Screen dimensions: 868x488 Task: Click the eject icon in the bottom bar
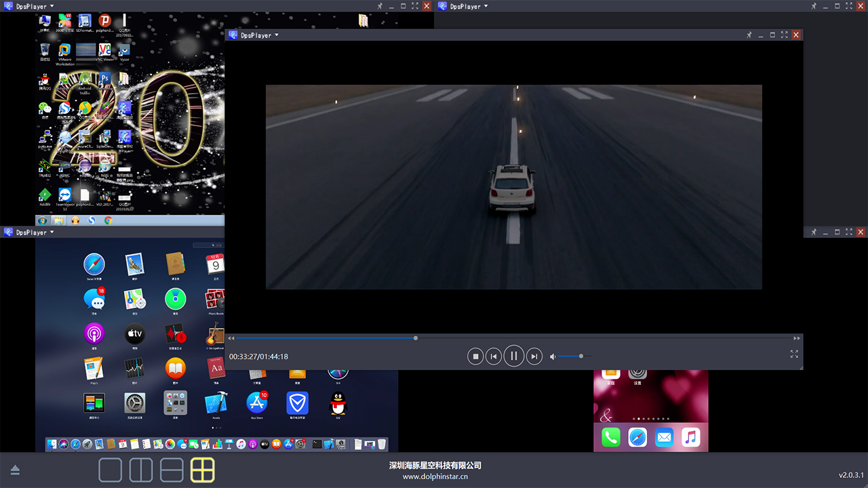[15, 470]
